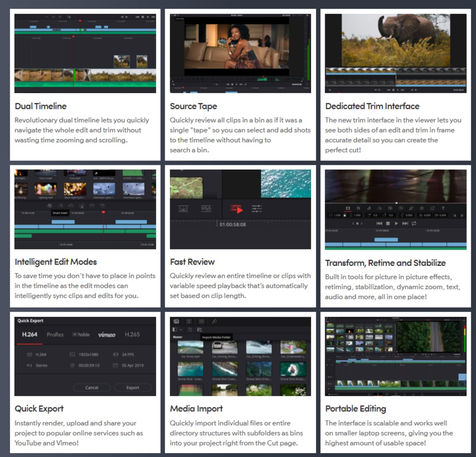The height and width of the screenshot is (457, 476).
Task: Select the Vimeo preset in Quick Export
Action: tap(107, 335)
